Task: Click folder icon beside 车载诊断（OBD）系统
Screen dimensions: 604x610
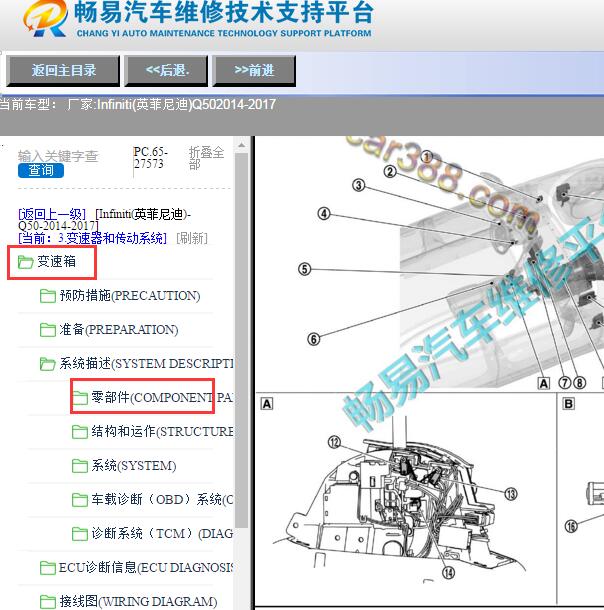Action: click(x=80, y=500)
